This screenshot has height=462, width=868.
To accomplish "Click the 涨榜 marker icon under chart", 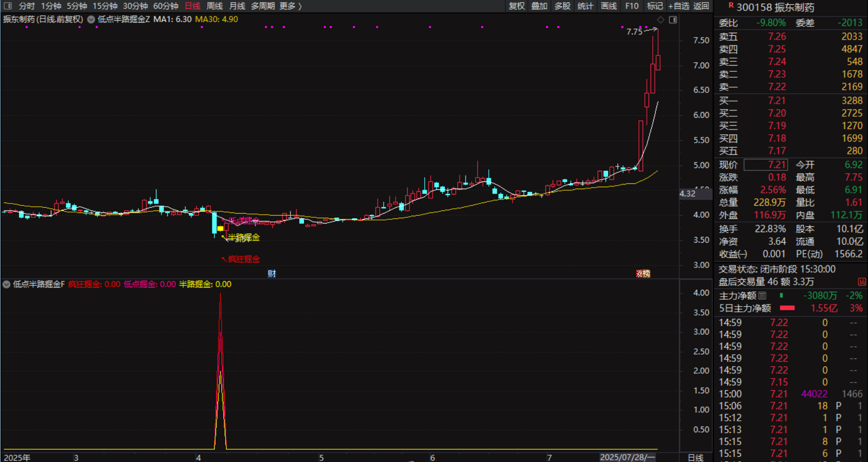I will [643, 273].
